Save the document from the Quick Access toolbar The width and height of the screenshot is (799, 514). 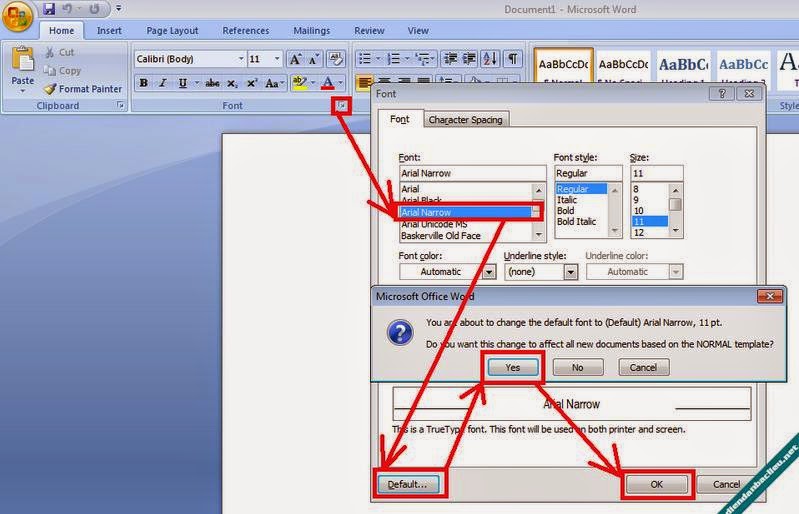click(x=49, y=9)
